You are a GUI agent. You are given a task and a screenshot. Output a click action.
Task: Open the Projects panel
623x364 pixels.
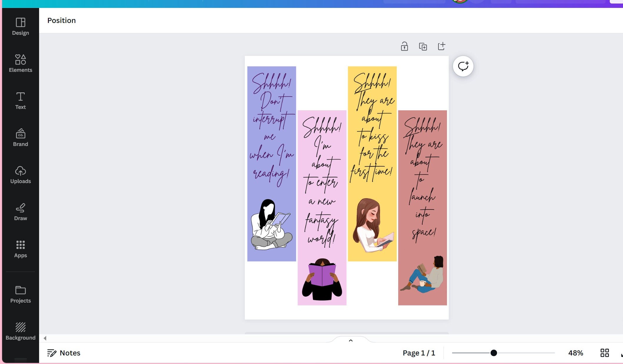click(20, 294)
